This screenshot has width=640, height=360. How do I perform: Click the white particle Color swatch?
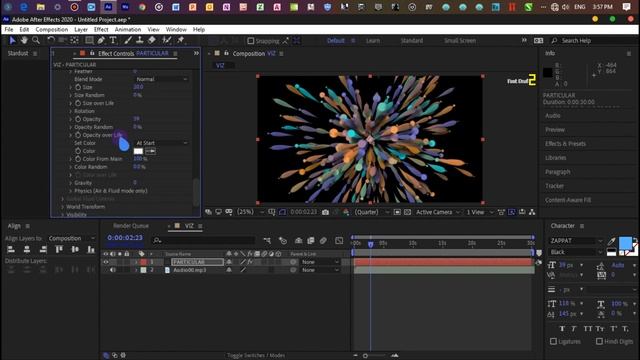pyautogui.click(x=138, y=151)
